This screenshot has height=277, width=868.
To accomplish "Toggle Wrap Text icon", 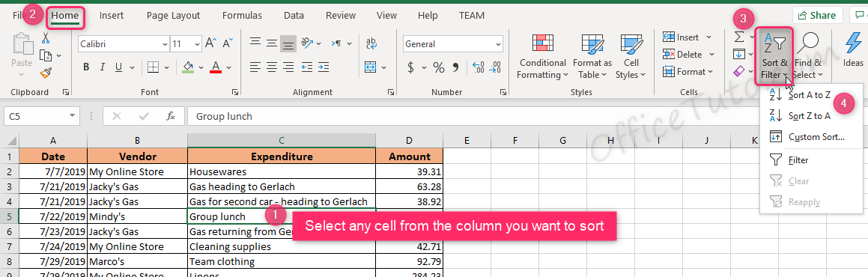I will click(x=371, y=43).
